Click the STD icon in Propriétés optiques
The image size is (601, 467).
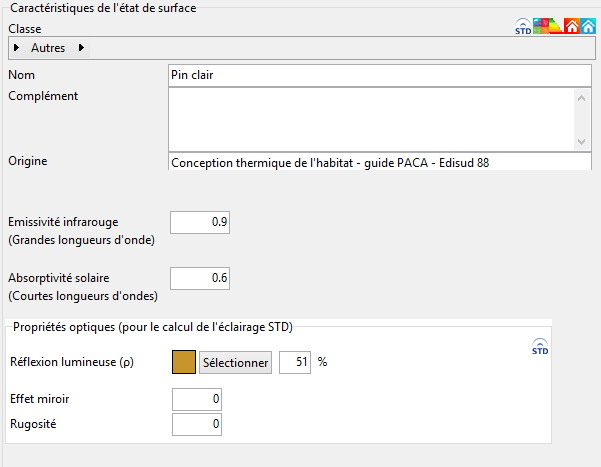[x=540, y=346]
